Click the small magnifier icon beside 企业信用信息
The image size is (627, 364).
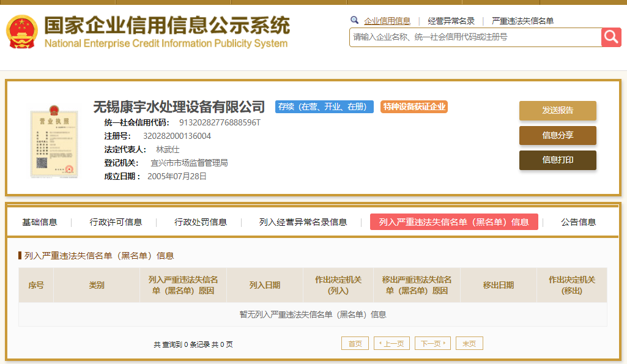(354, 20)
